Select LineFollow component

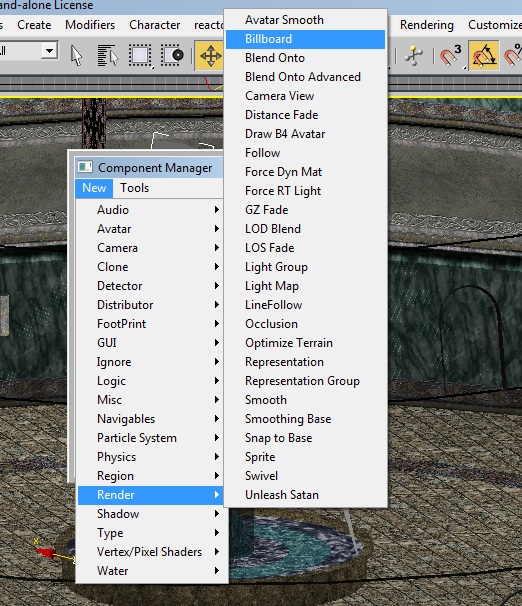point(305,305)
